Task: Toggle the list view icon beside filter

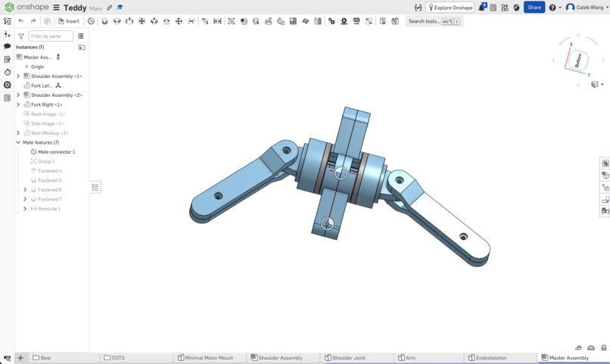Action: click(x=80, y=36)
